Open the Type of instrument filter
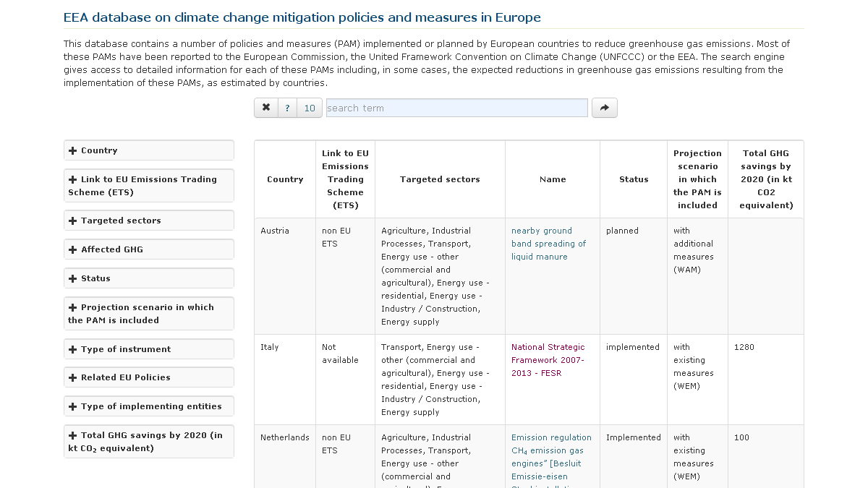 (x=148, y=349)
